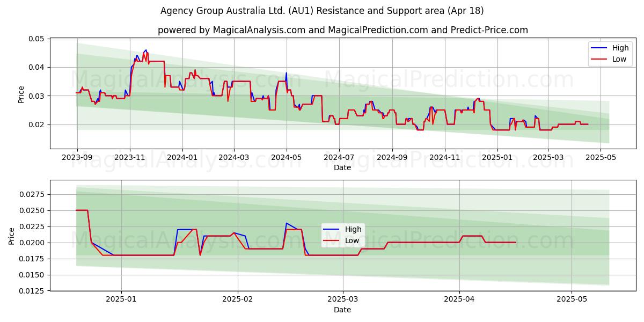Click the 'Date' axis label of the lower chart
The image size is (644, 322).
coord(342,310)
